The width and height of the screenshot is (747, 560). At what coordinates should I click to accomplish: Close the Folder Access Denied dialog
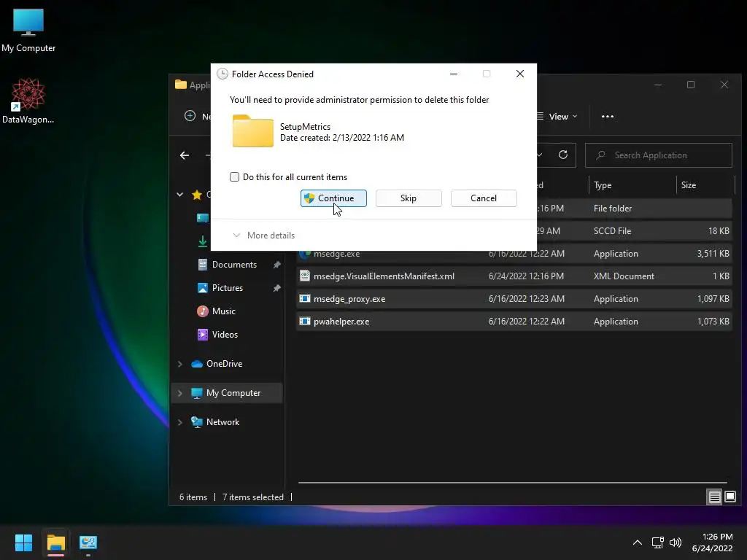point(519,74)
